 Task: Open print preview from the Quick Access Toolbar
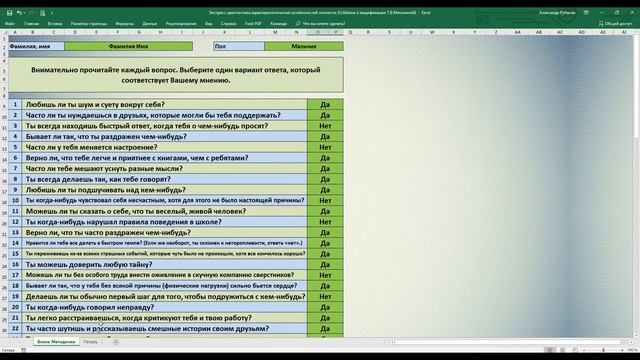pyautogui.click(x=42, y=13)
